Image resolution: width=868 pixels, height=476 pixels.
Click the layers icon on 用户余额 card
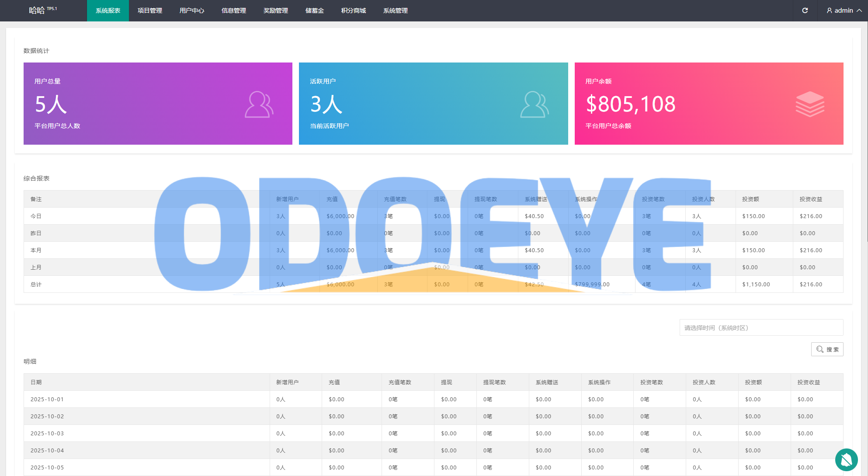pyautogui.click(x=809, y=104)
